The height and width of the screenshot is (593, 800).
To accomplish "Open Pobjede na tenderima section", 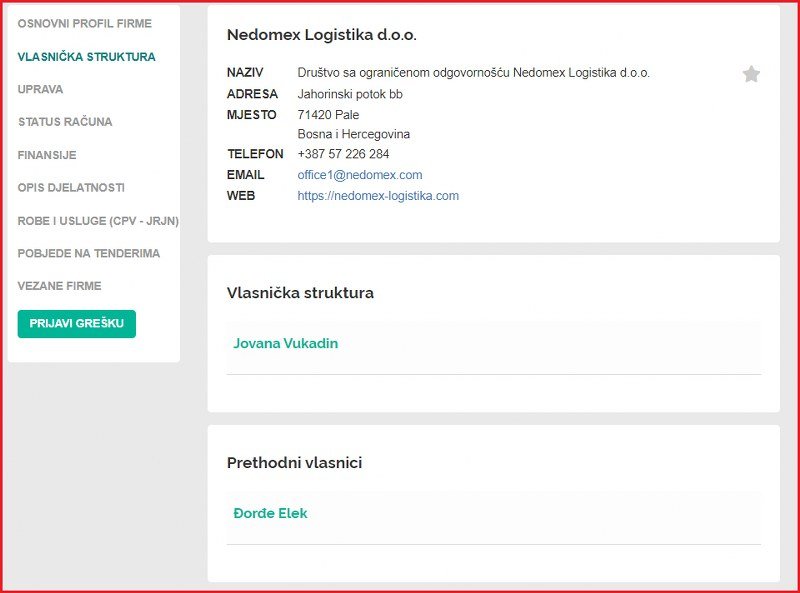I will [89, 254].
